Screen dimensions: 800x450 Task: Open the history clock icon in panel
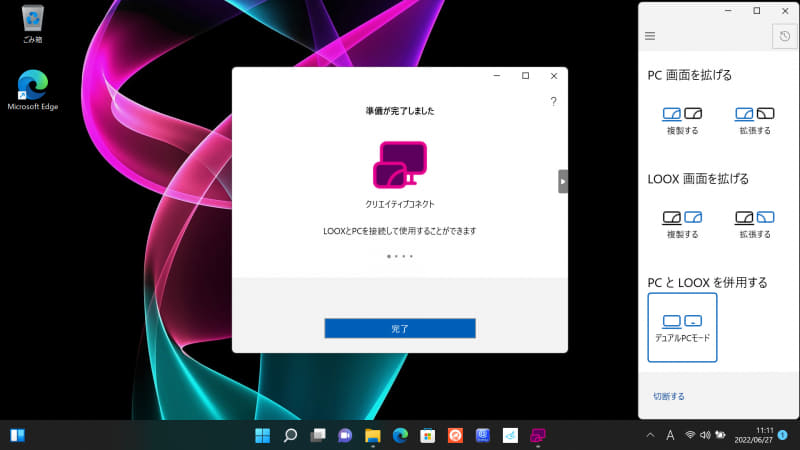pos(785,36)
